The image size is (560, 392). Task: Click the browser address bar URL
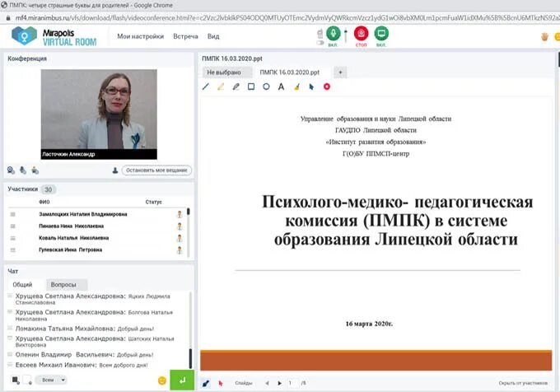pos(286,17)
